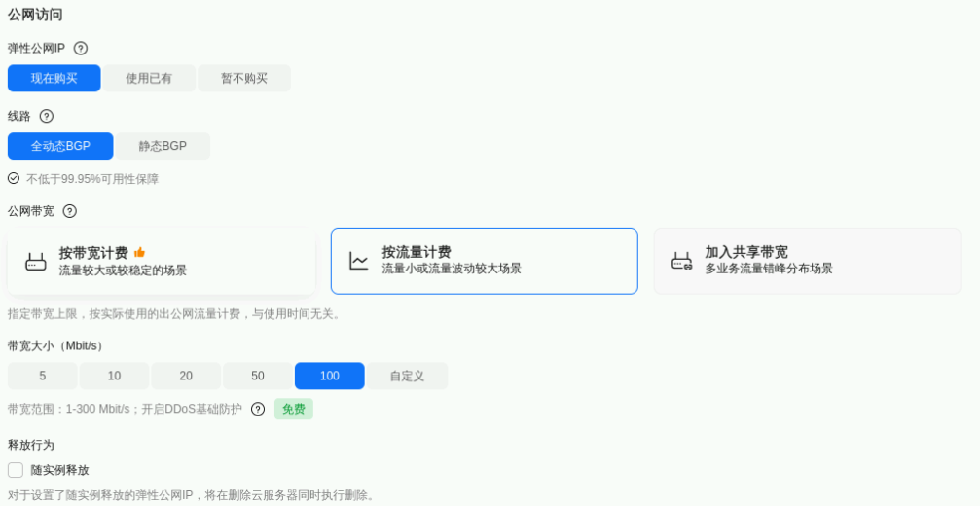Select 暂不购买 option
This screenshot has width=980, height=506.
(244, 79)
